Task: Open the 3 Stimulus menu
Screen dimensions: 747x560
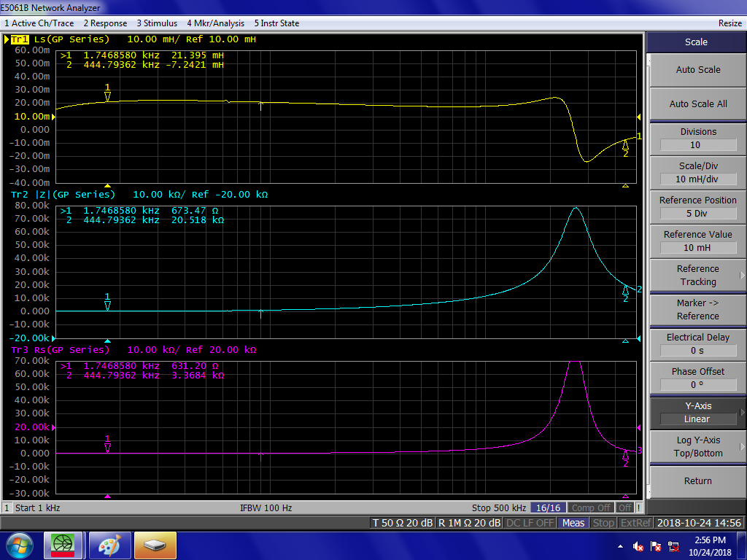Action: click(157, 23)
